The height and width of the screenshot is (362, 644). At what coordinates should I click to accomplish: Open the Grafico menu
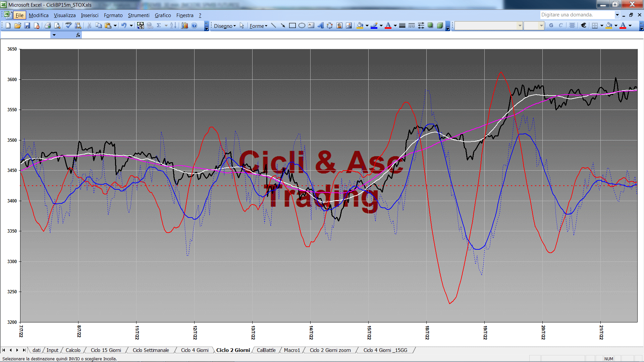pyautogui.click(x=163, y=15)
